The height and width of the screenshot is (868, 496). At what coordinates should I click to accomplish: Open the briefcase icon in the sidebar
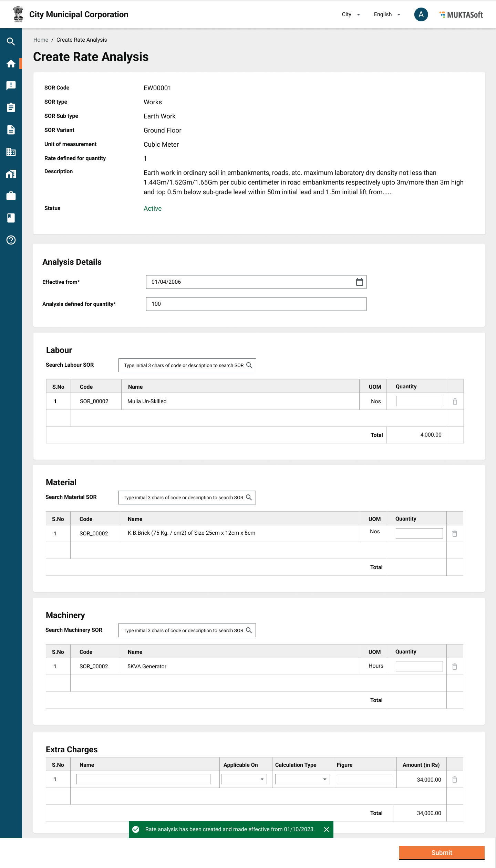(11, 196)
